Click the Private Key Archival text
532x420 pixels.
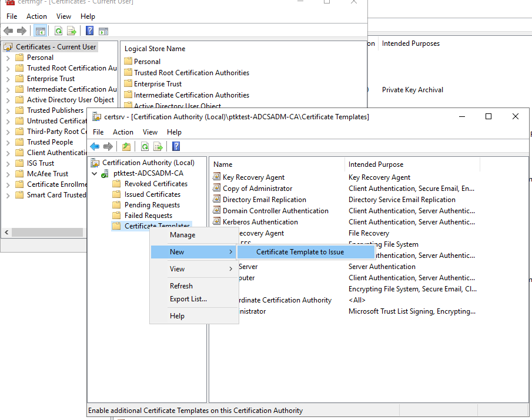(x=412, y=90)
